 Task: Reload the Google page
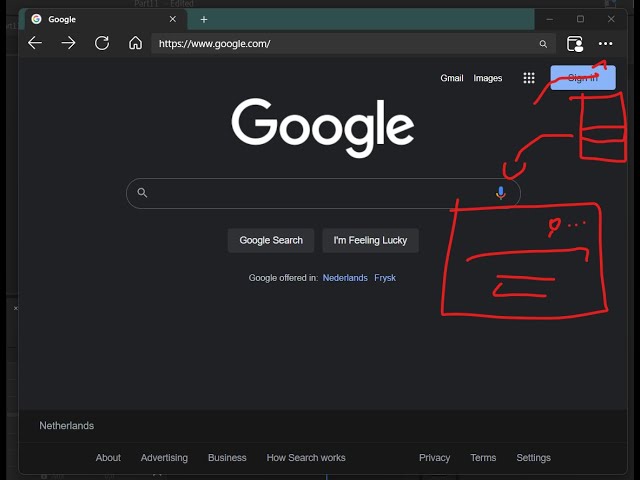tap(102, 43)
